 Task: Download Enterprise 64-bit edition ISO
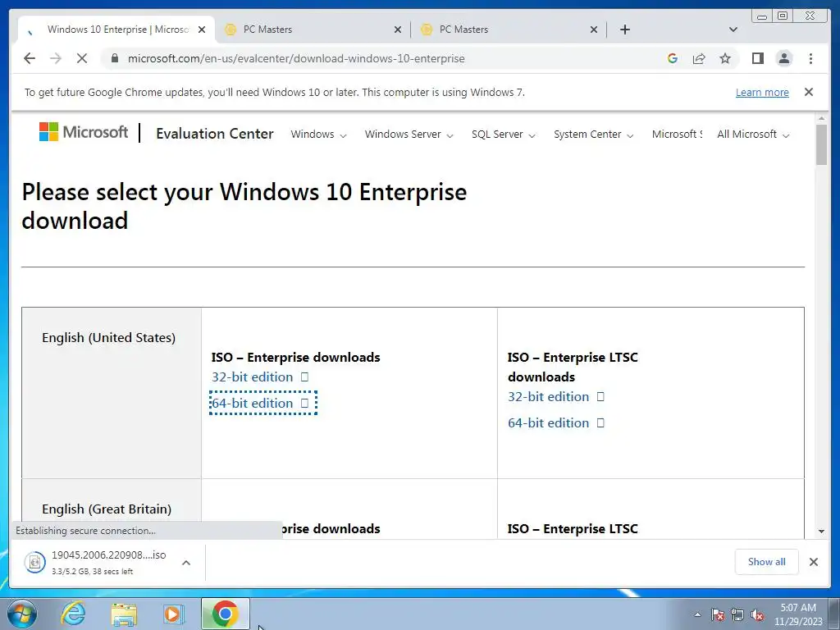point(260,403)
